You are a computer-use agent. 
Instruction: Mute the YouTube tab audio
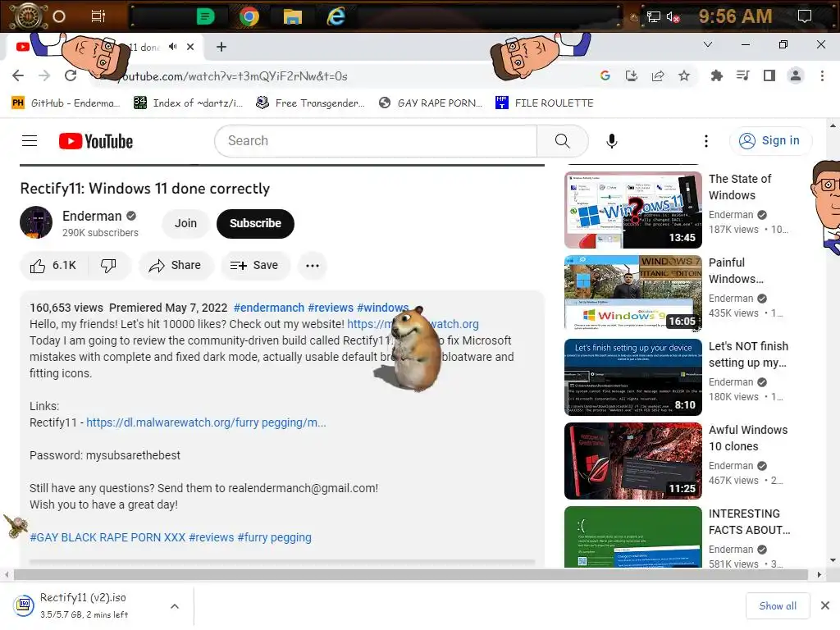coord(172,47)
